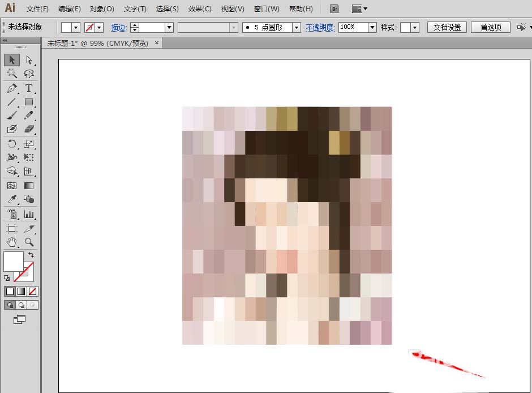Screen dimensions: 532x393
Task: Click the white fill color box
Action: click(x=13, y=261)
